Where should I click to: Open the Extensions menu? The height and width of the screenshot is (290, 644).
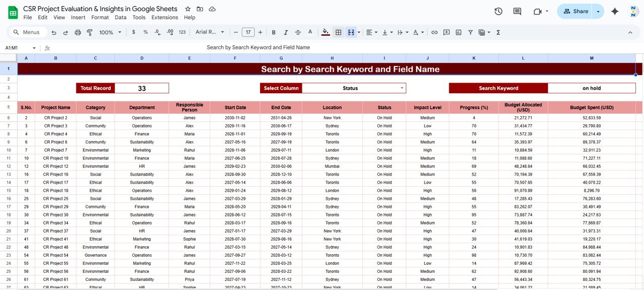[x=165, y=17]
